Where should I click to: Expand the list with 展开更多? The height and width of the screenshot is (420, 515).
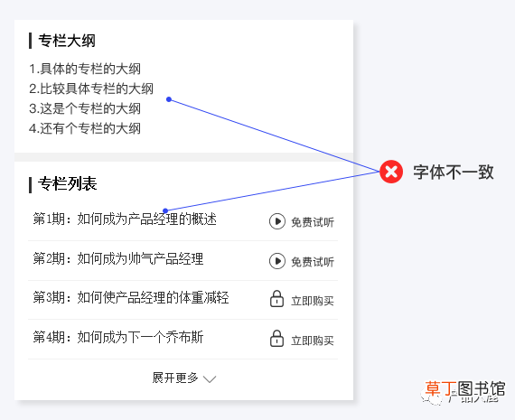click(x=175, y=378)
